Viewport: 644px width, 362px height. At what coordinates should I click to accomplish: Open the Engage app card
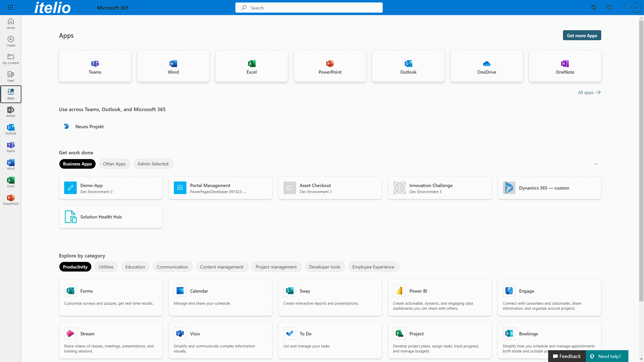[549, 297]
